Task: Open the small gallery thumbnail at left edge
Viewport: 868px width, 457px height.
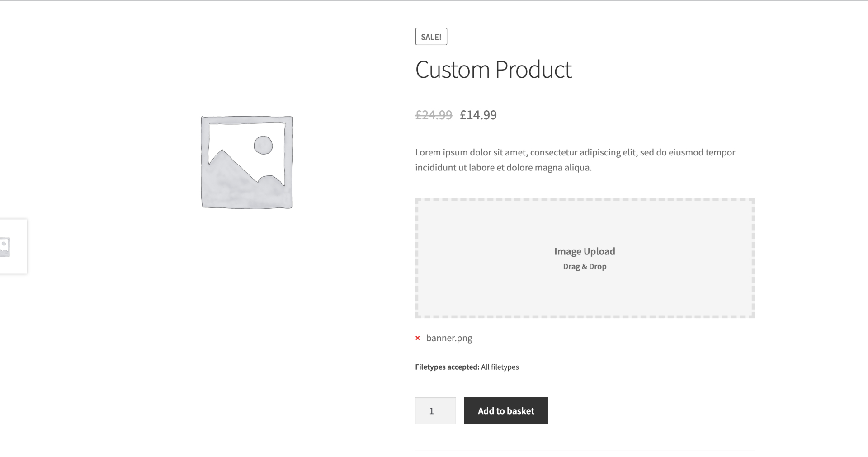Action: pos(6,247)
